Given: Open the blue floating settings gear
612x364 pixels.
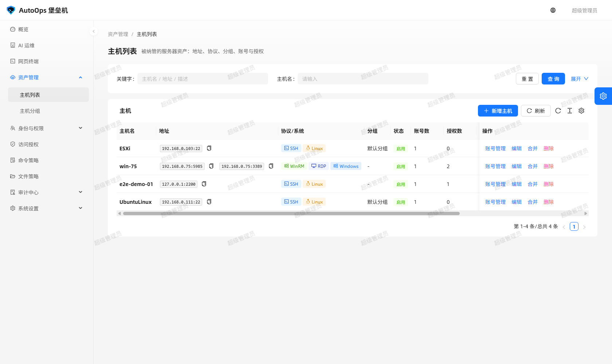Looking at the screenshot, I should coord(603,96).
